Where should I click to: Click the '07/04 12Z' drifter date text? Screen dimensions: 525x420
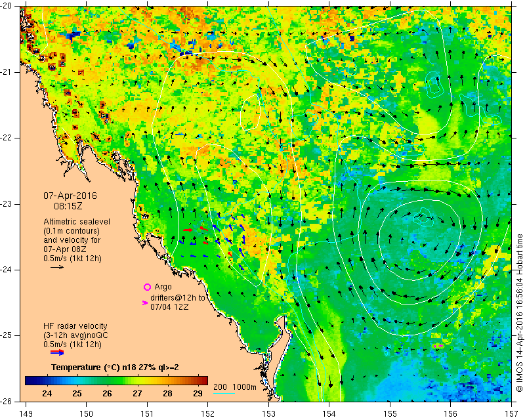pyautogui.click(x=169, y=306)
